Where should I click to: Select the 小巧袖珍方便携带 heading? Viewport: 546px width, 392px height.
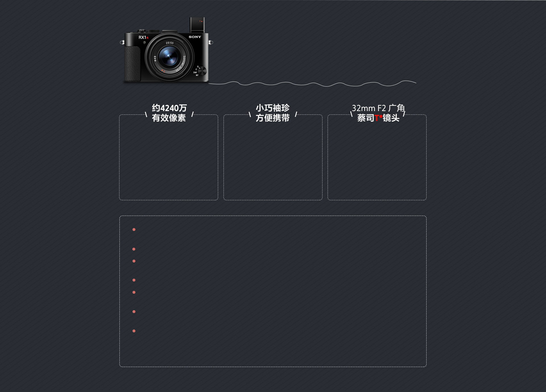point(273,113)
